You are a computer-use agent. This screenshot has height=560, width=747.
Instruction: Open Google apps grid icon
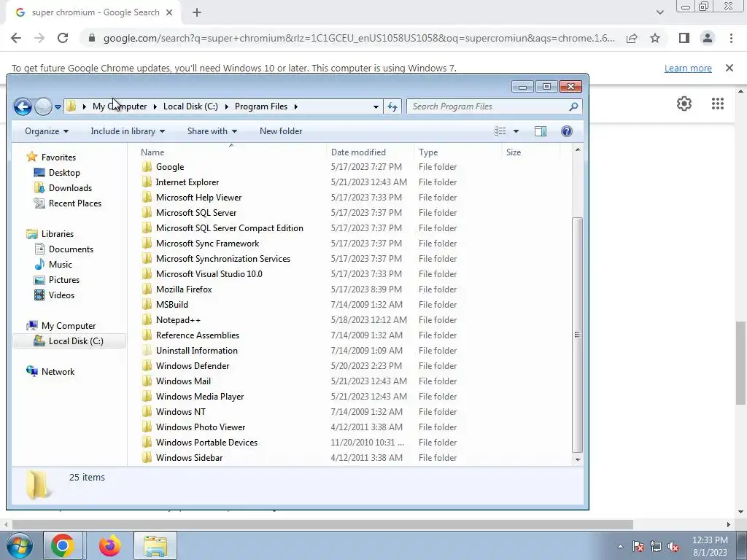click(x=718, y=104)
